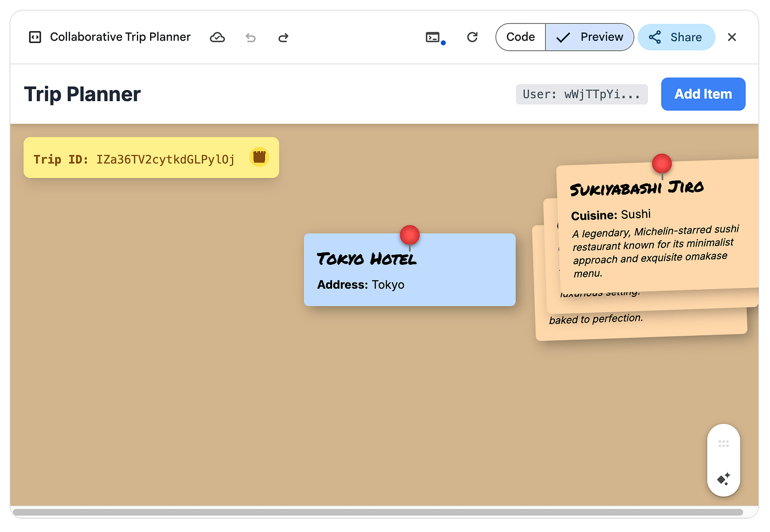Image resolution: width=770 pixels, height=532 pixels.
Task: Select the Trip ID text IZa36TV2cytkdGLPyl0j
Action: (x=166, y=159)
